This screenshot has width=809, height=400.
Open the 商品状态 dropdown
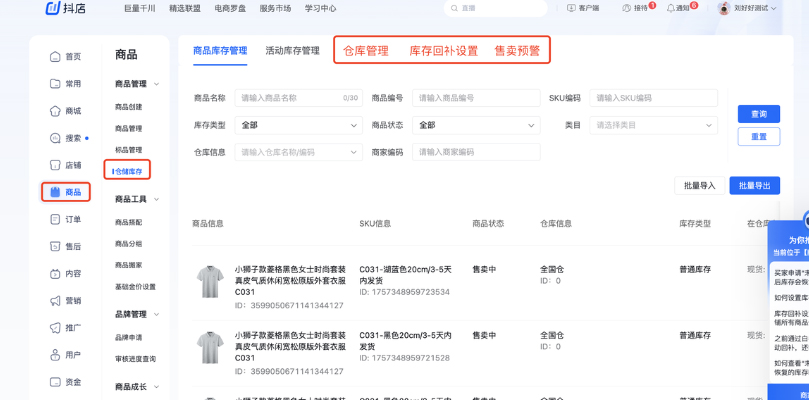pyautogui.click(x=476, y=125)
